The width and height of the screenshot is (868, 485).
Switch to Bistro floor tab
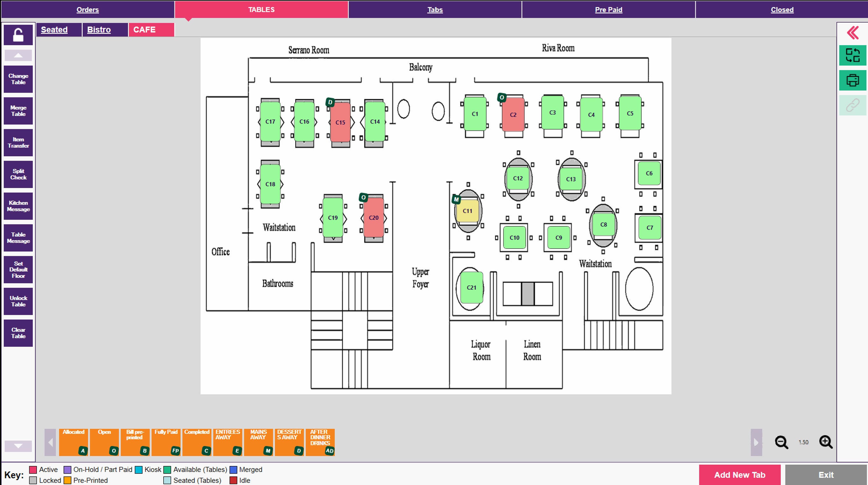click(105, 30)
